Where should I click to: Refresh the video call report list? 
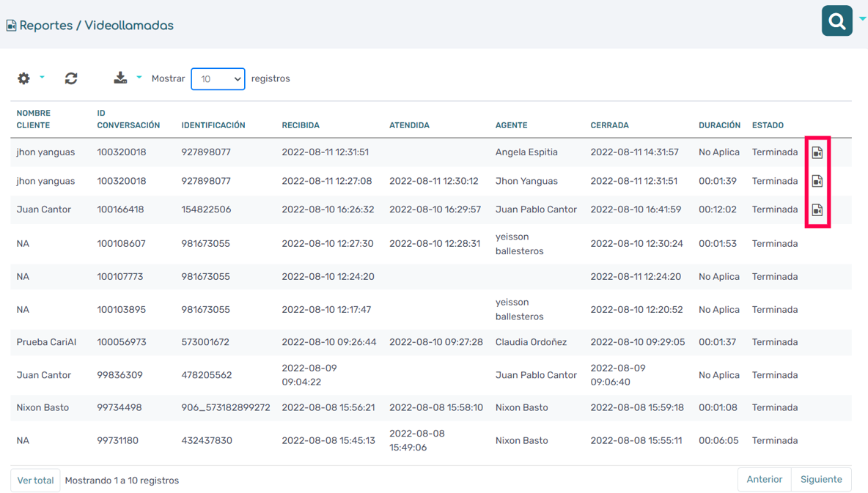click(71, 78)
